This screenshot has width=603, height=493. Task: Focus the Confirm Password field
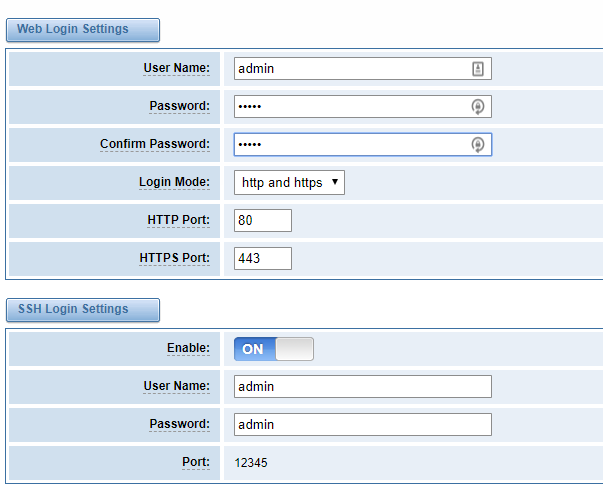(x=363, y=145)
